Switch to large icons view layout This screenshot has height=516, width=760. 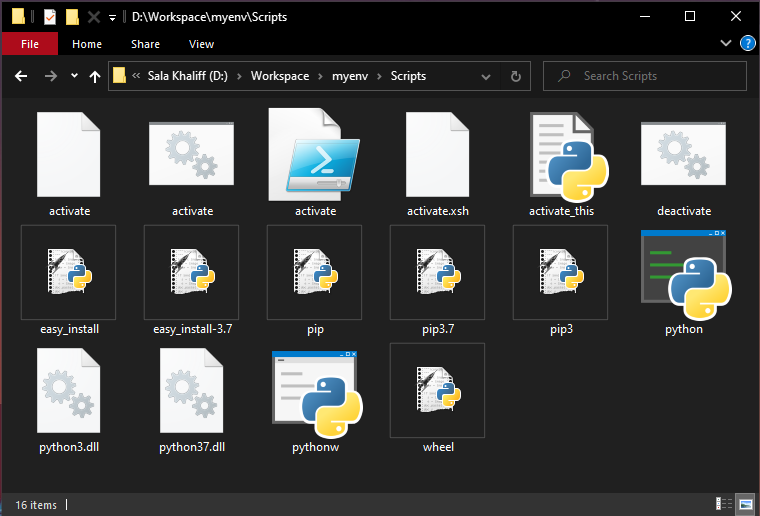pos(745,504)
